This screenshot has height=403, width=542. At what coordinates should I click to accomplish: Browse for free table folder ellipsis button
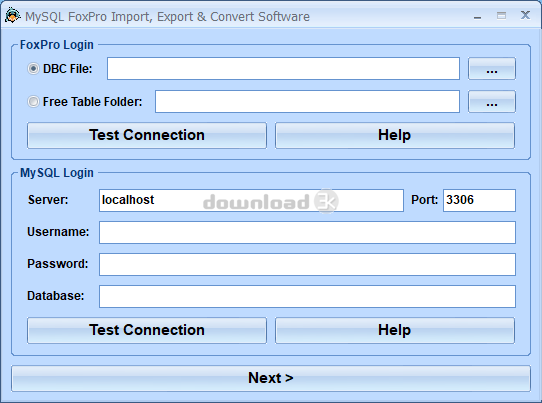point(492,102)
